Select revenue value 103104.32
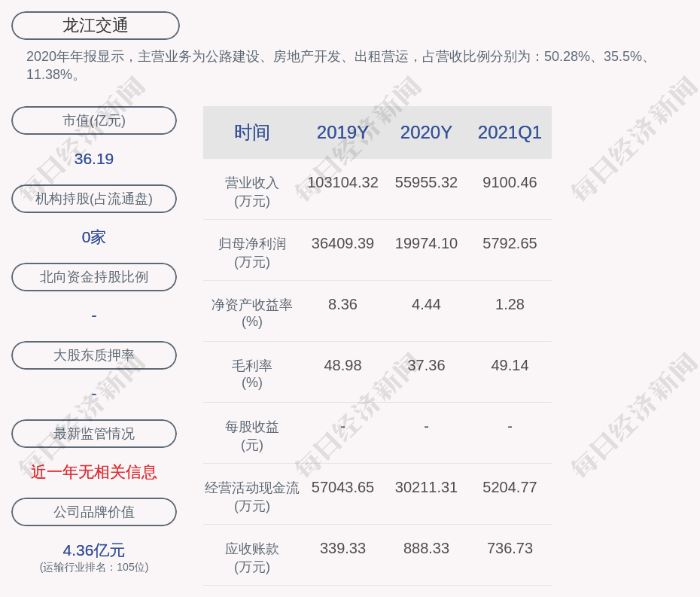Viewport: 700px width, 597px height. coord(342,183)
